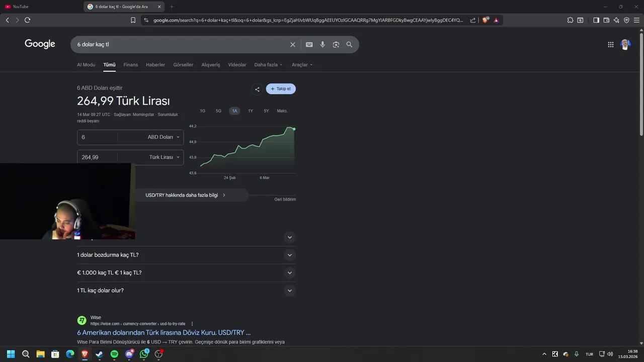Show hidden system tray icons
Screen dimensions: 644x362
[x=544, y=354]
